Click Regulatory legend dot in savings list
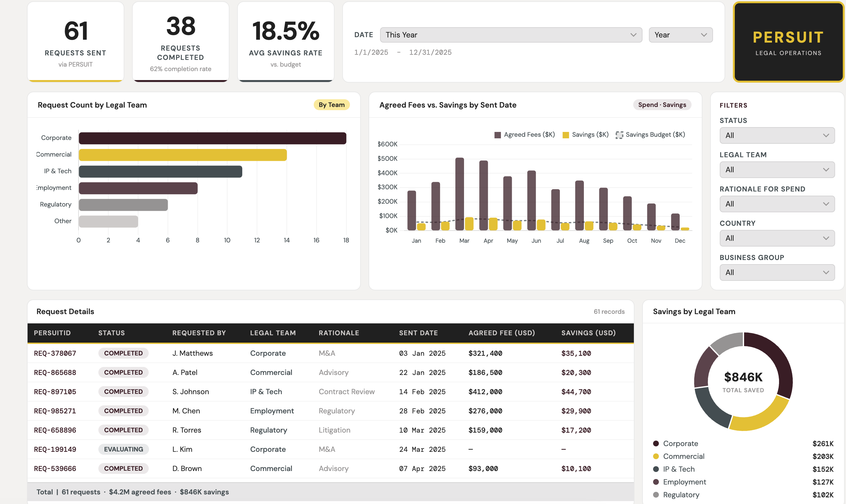This screenshot has width=846, height=504. pos(656,495)
